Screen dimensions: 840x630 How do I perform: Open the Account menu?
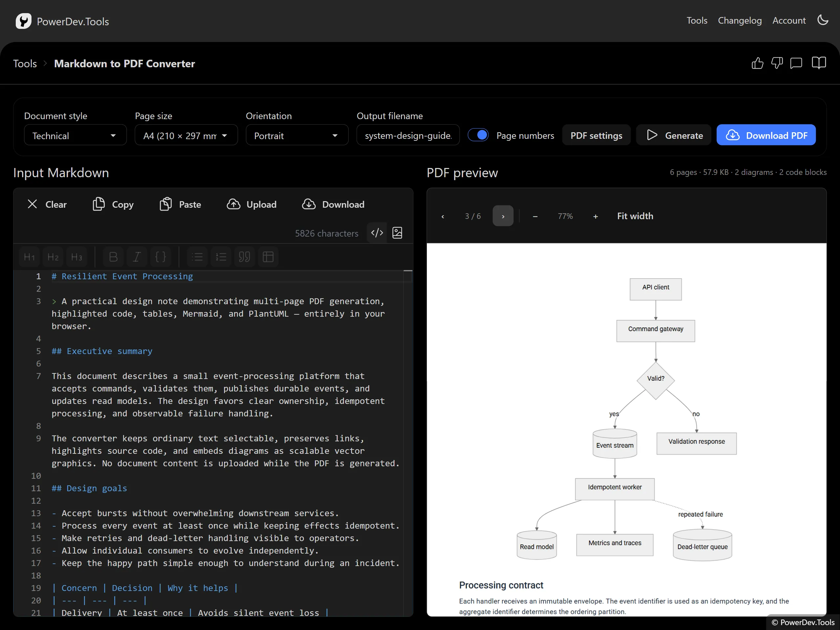click(x=789, y=20)
